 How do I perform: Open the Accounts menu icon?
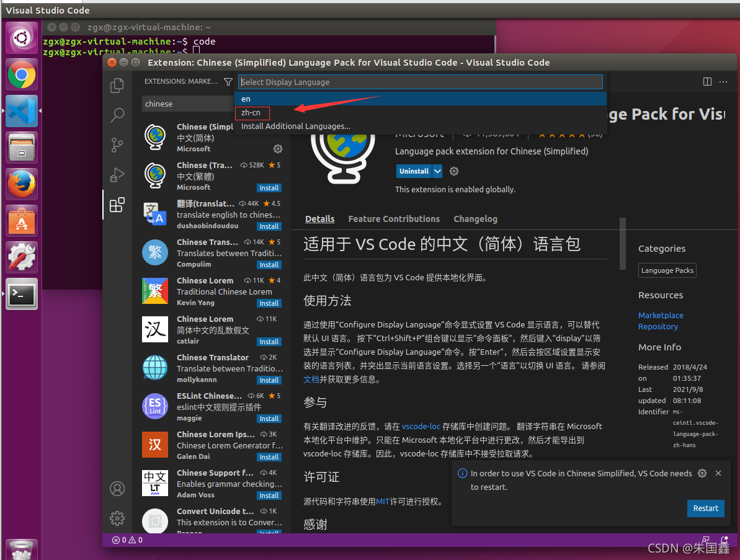117,489
